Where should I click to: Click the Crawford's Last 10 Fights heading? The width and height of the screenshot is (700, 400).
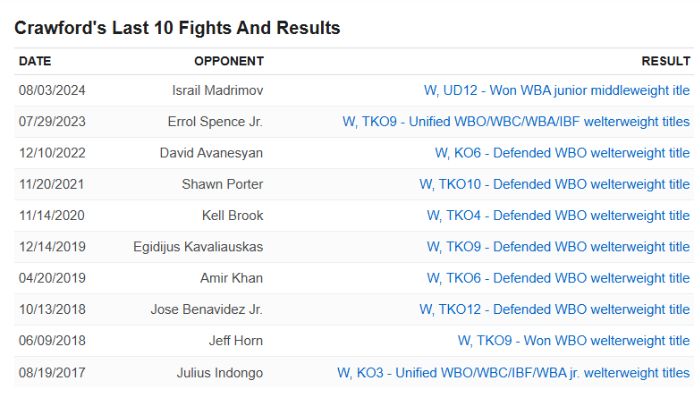coord(177,28)
